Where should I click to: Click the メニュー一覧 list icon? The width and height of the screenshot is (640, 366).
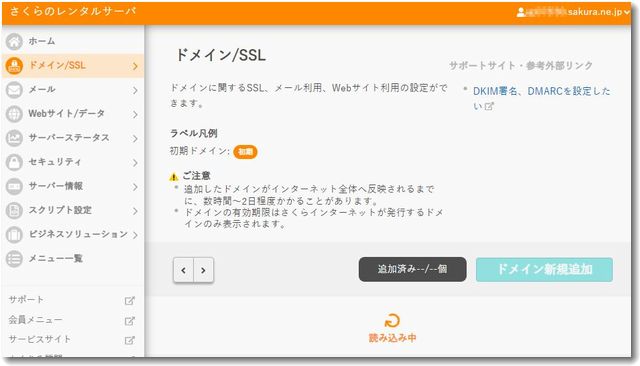point(14,259)
